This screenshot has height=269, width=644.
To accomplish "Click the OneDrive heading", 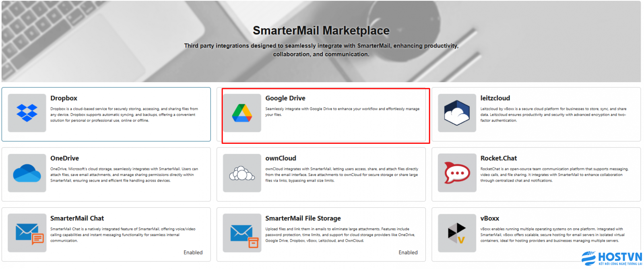I will point(64,158).
